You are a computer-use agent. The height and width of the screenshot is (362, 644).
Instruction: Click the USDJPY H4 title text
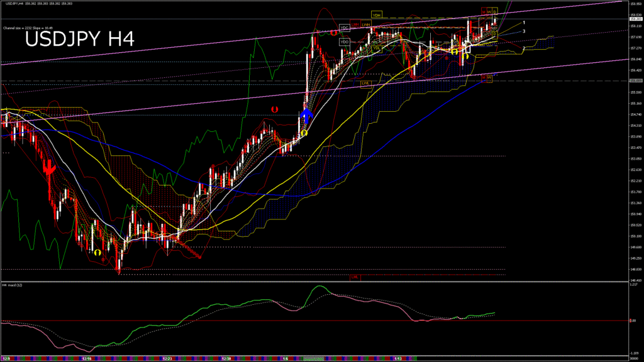pyautogui.click(x=79, y=39)
